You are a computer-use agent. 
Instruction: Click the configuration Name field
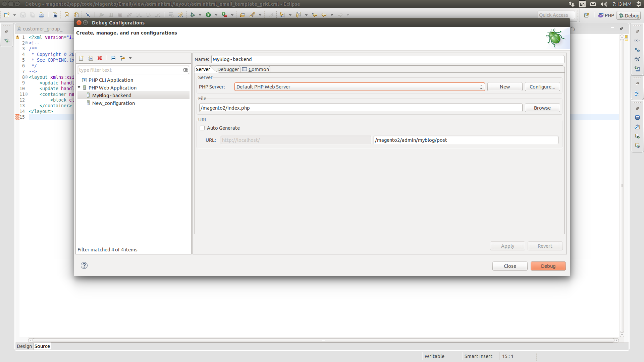click(388, 59)
